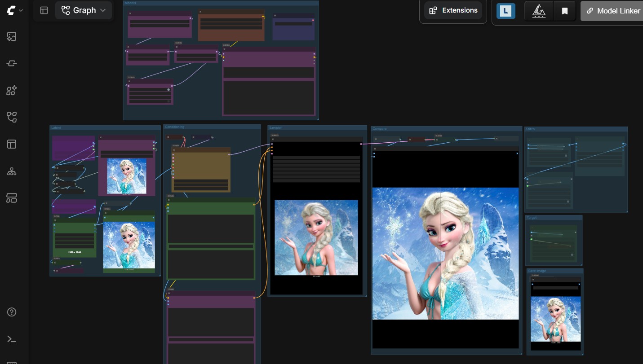This screenshot has width=643, height=364.
Task: Click the lower large text box in green Conditioning node
Action: [210, 264]
